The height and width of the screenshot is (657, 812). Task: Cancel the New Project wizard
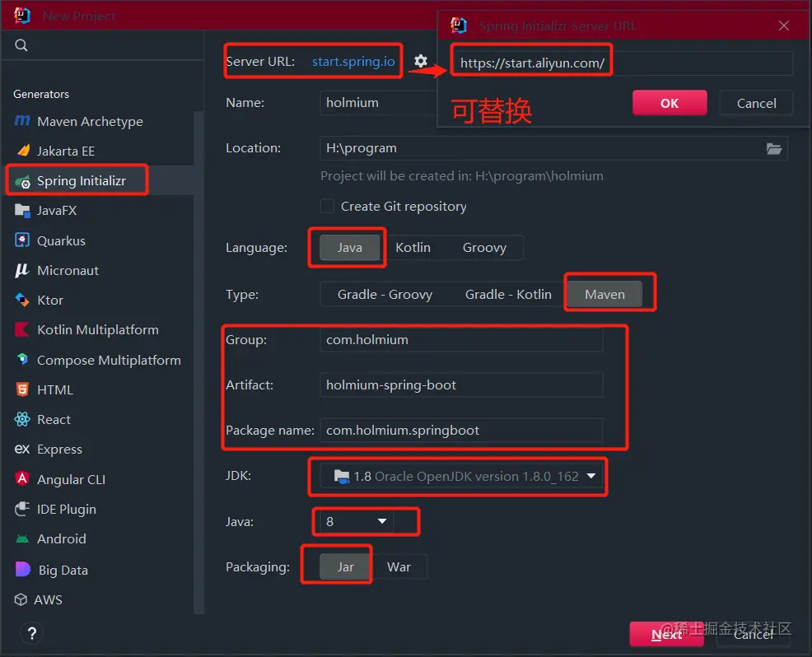click(x=754, y=634)
